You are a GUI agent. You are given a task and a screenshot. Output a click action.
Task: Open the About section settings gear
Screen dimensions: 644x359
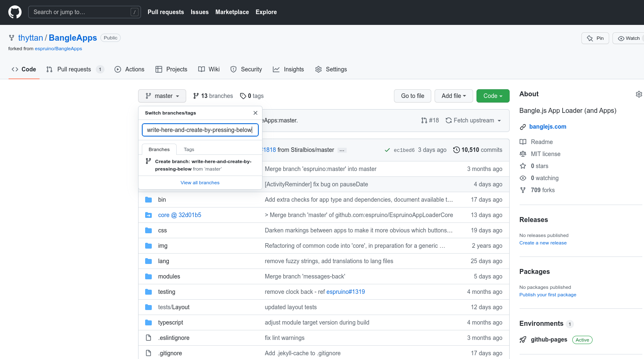tap(639, 94)
